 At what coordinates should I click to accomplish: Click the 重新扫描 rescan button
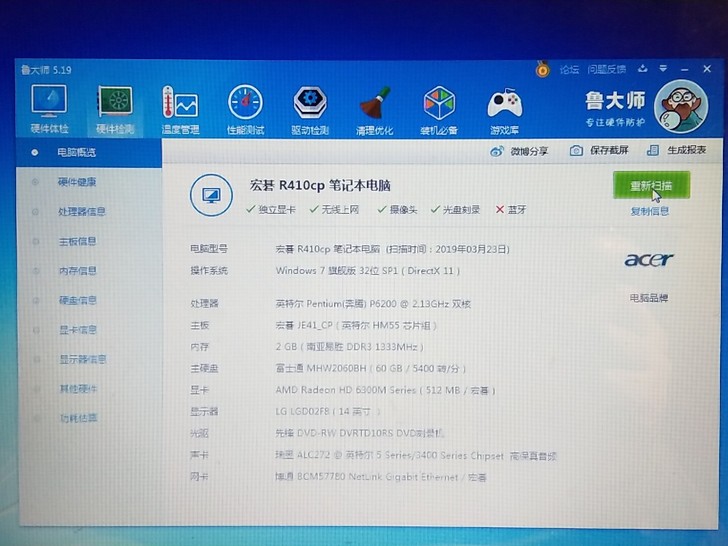pos(651,185)
